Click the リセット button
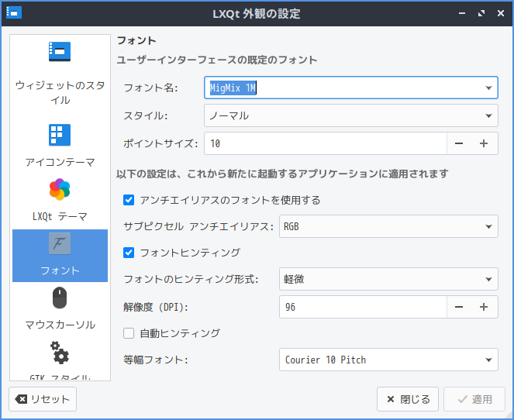The width and height of the screenshot is (514, 420). [43, 399]
